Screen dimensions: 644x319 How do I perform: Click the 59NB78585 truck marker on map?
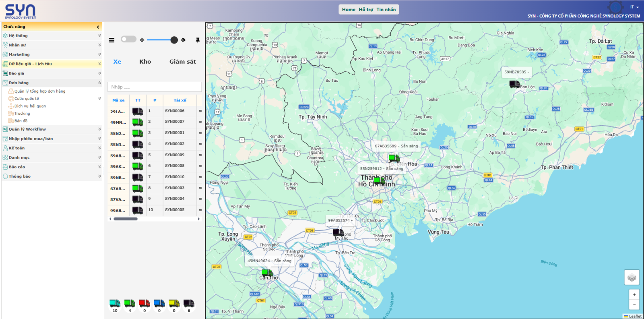pyautogui.click(x=514, y=84)
